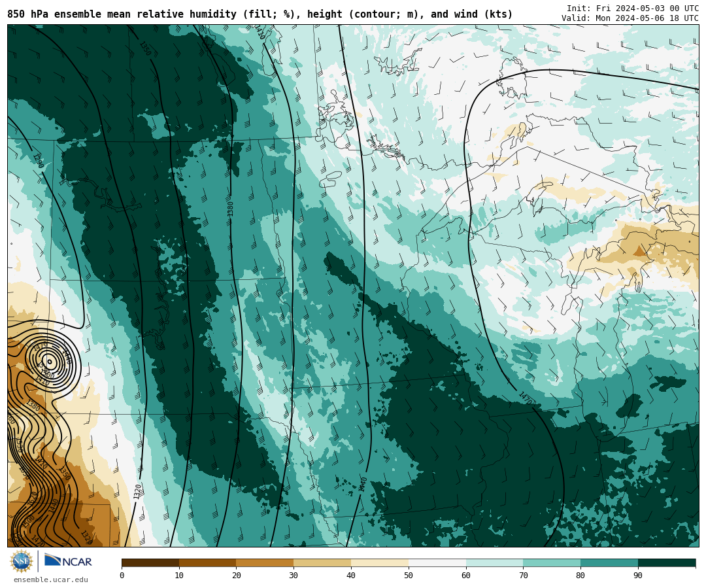The height and width of the screenshot is (588, 706).
Task: Click the 30-40% tan colorbar swatch
Action: coord(322,562)
